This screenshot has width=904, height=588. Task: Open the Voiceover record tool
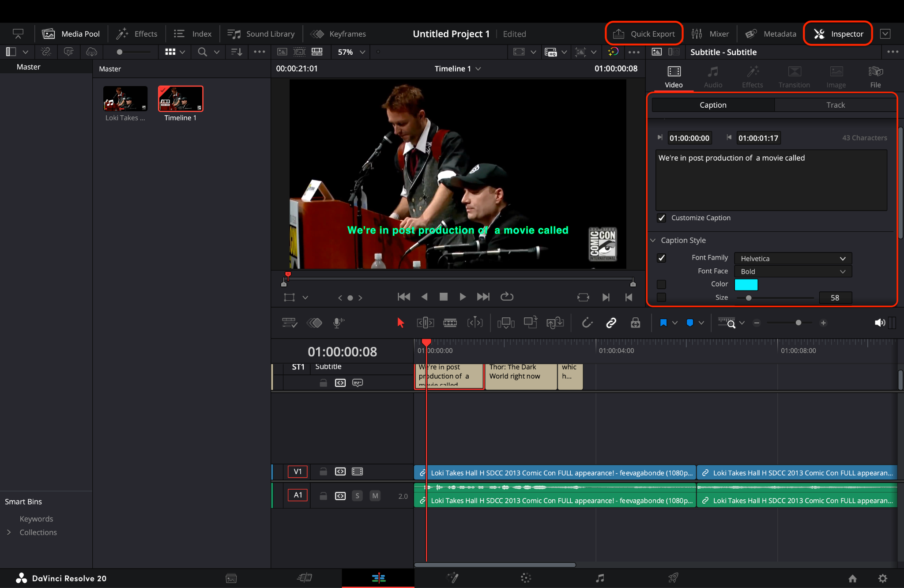[x=338, y=323]
